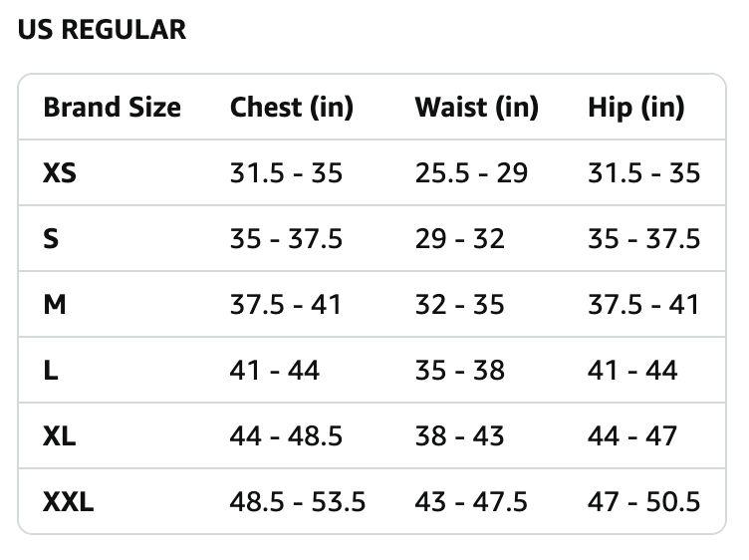Select the Chest (in) column header
Image resolution: width=749 pixels, height=560 pixels.
[292, 107]
